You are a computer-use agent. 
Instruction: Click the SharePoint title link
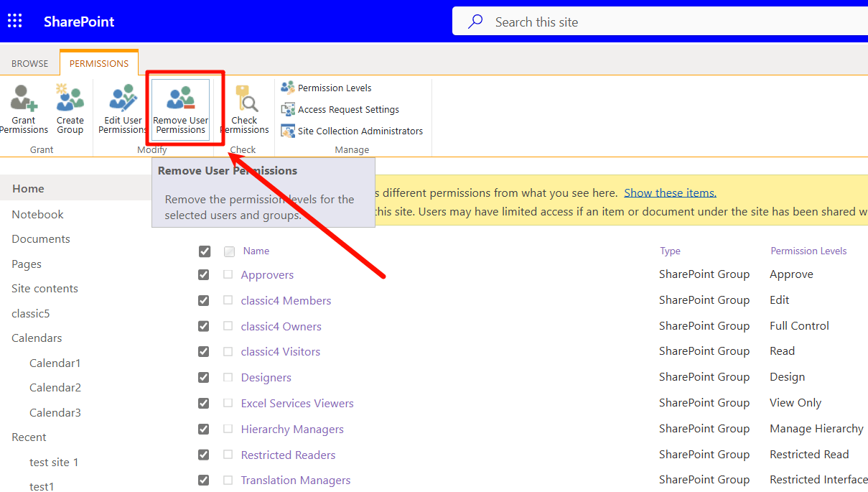click(x=79, y=22)
